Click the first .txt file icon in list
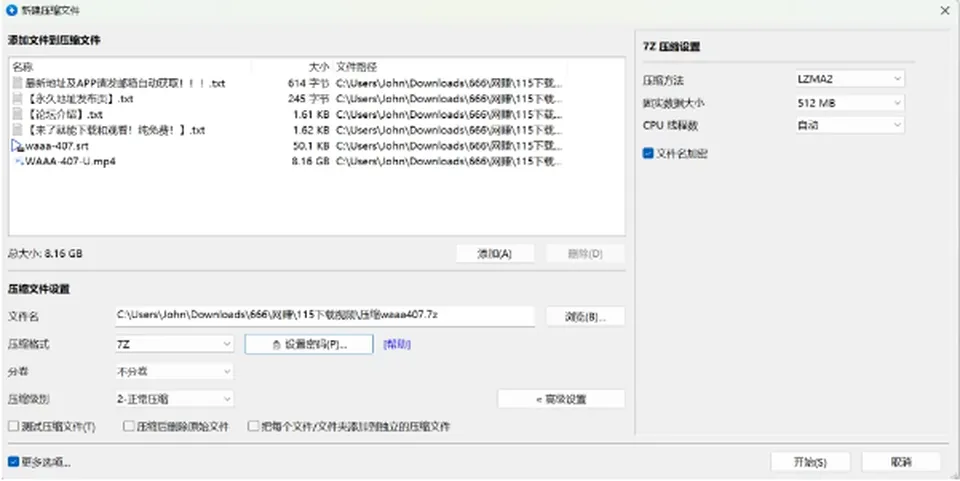This screenshot has height=481, width=960. 18,83
